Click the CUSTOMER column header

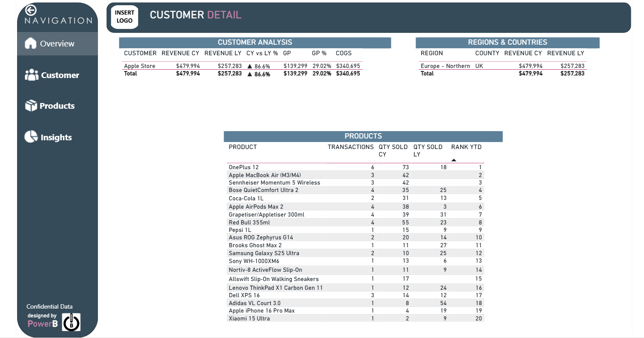140,53
